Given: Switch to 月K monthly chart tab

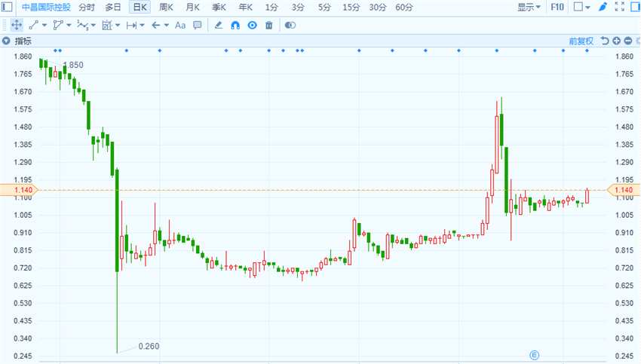Looking at the screenshot, I should coord(192,8).
